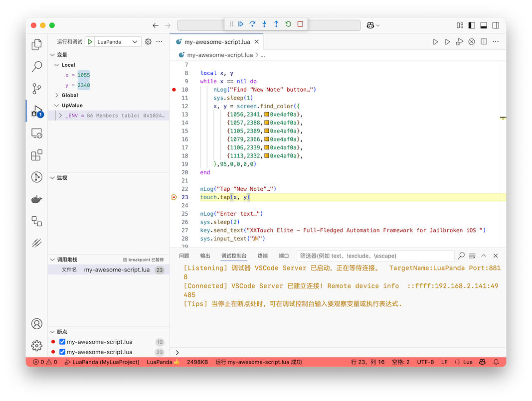Switch to the 问题 panel tab
The image size is (532, 401).
pos(184,256)
